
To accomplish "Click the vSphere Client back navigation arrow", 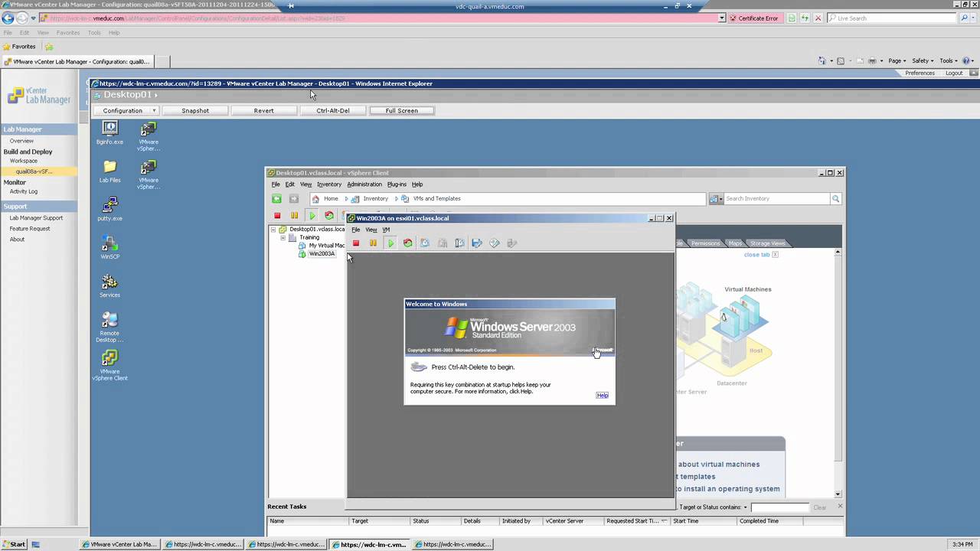I will (x=277, y=199).
